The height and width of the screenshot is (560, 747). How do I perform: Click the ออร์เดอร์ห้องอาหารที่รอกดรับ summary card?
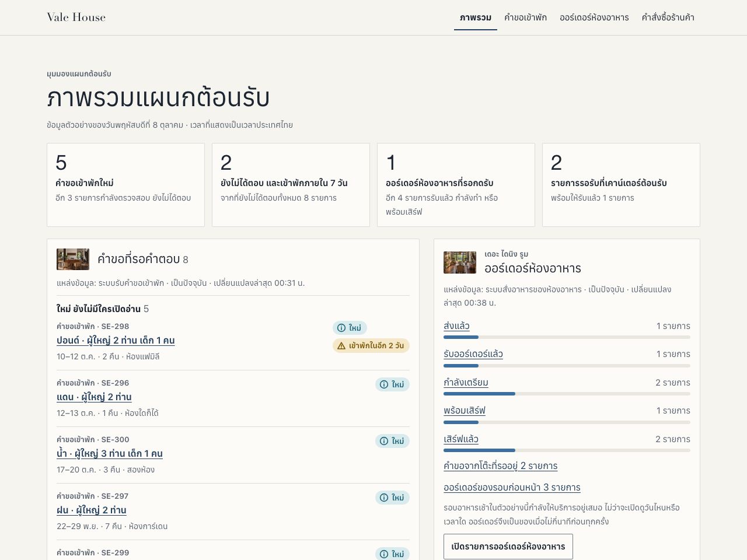(456, 185)
